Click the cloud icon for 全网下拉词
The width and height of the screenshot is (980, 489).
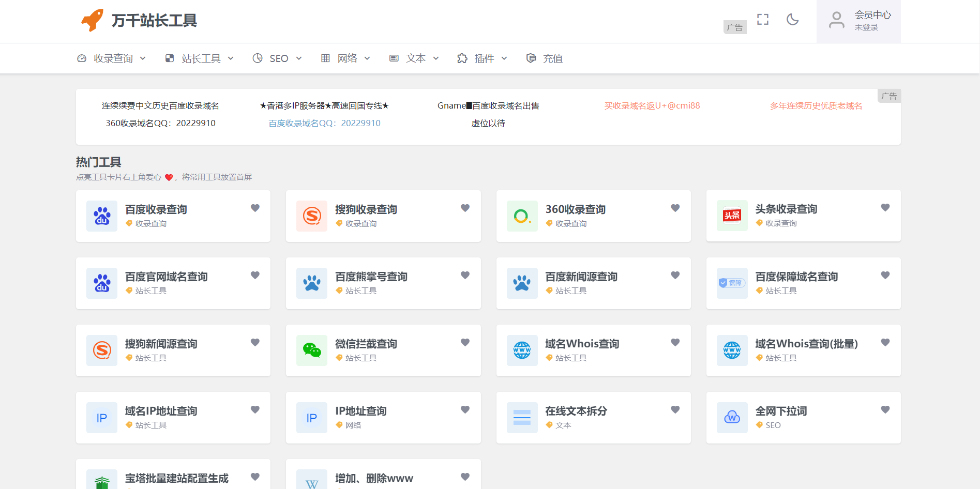[x=732, y=418]
